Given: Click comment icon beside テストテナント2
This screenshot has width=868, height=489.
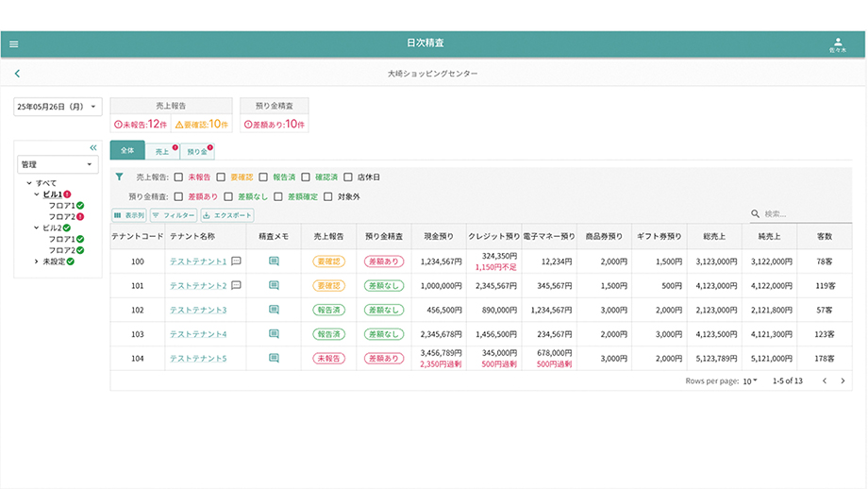Looking at the screenshot, I should pyautogui.click(x=237, y=285).
